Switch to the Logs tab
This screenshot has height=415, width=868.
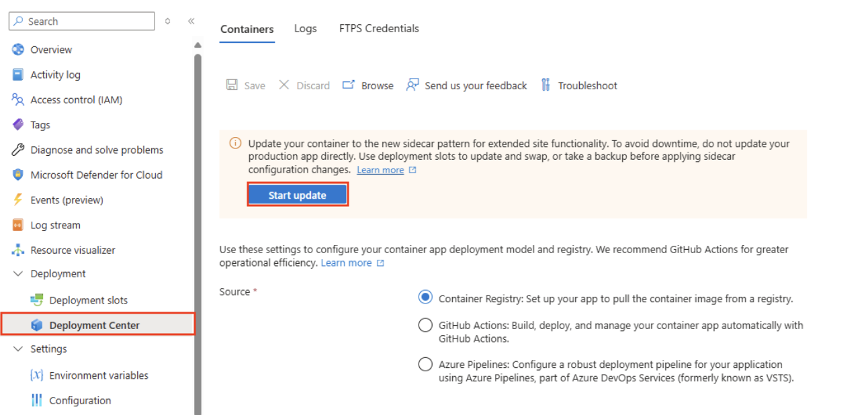coord(305,28)
